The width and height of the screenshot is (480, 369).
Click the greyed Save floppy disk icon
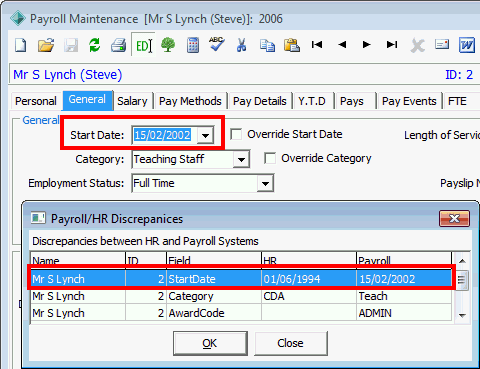point(71,45)
